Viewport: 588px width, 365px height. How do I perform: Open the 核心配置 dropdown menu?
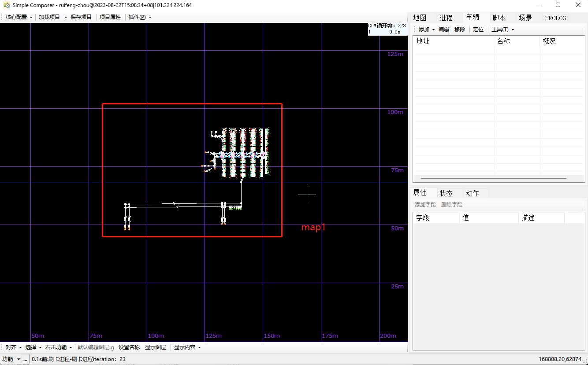(19, 17)
